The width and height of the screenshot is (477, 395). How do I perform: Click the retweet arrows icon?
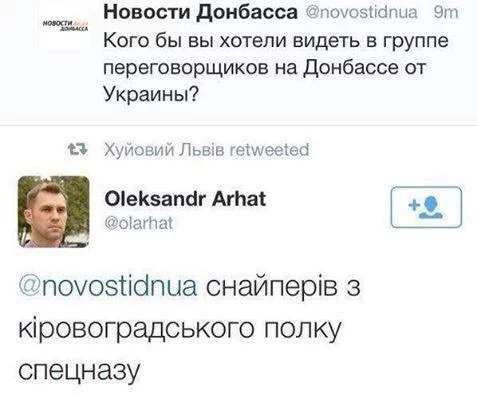77,149
